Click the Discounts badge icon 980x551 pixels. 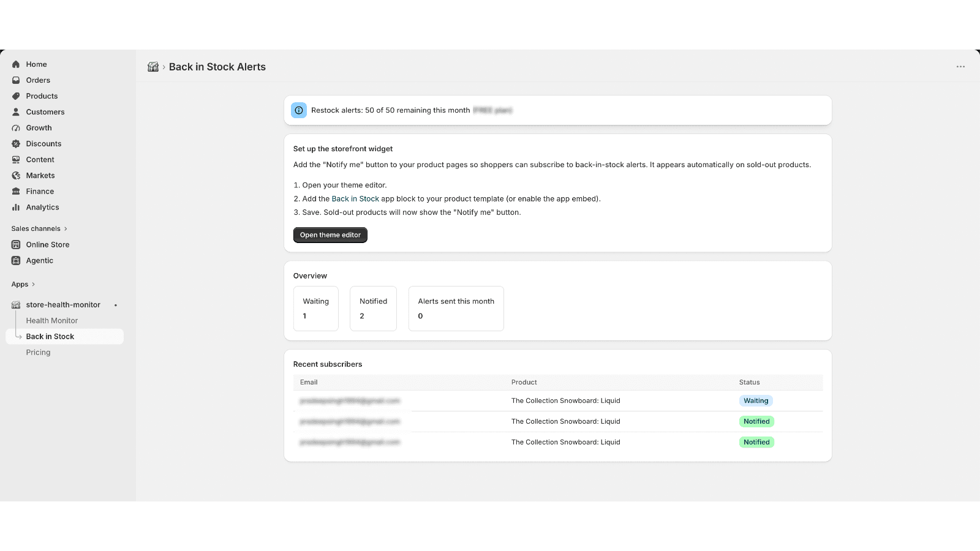pos(16,144)
